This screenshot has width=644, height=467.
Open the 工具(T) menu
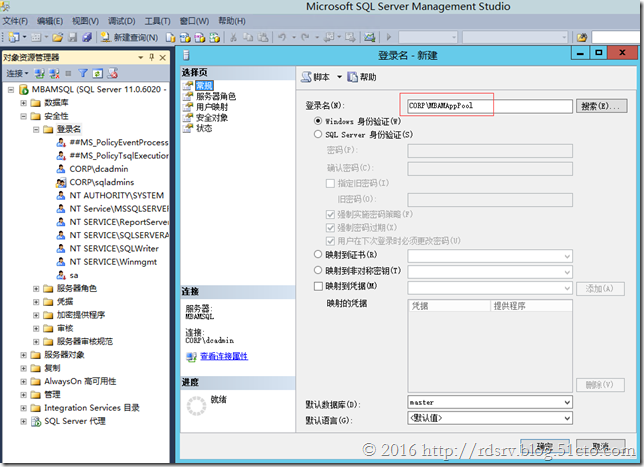click(x=157, y=21)
